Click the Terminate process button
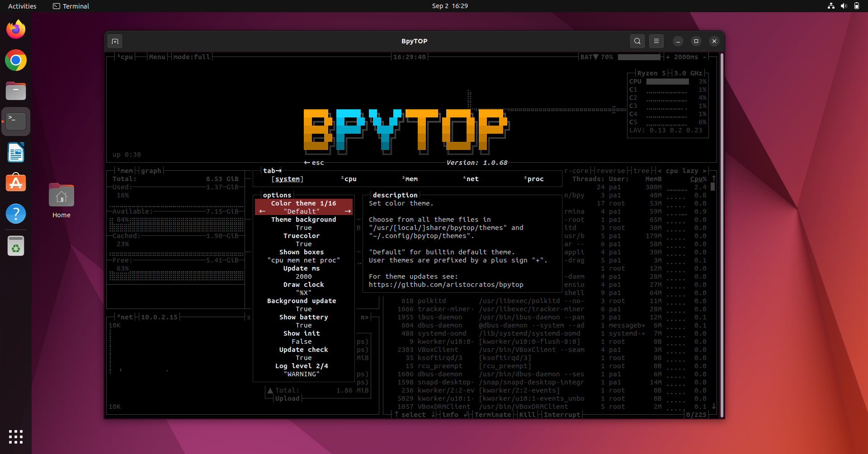 tap(492, 415)
